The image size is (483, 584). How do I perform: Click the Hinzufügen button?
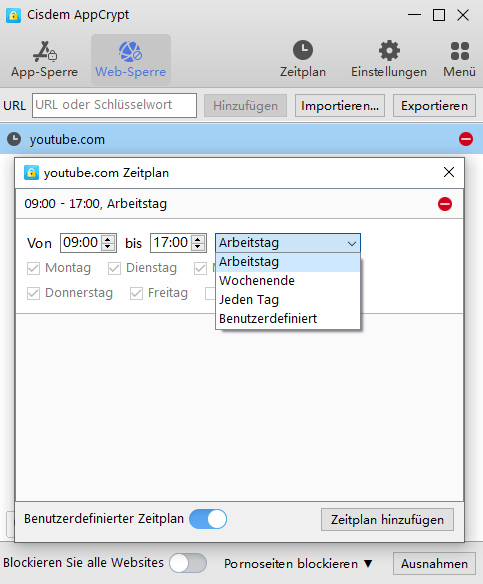click(245, 106)
